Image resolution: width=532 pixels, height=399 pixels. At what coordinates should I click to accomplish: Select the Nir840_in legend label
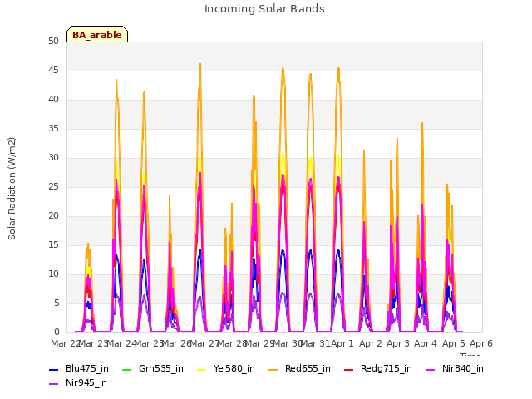pyautogui.click(x=463, y=369)
